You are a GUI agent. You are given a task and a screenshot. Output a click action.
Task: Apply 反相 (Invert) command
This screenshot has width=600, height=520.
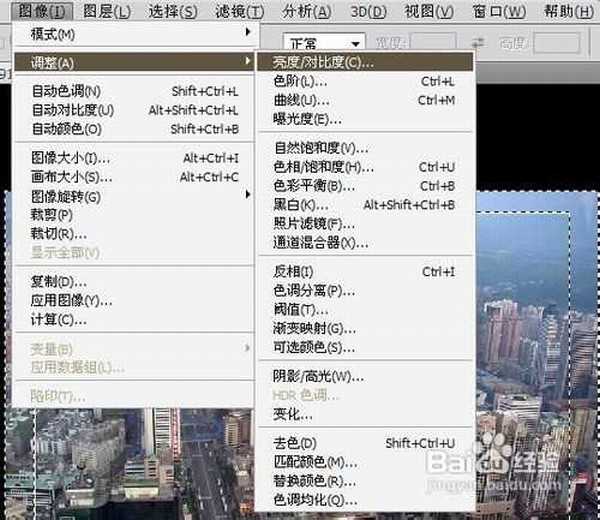pos(293,272)
